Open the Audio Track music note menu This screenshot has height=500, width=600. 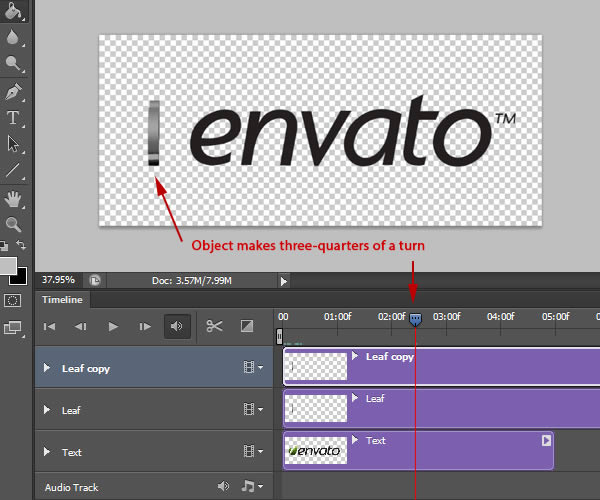(x=252, y=486)
